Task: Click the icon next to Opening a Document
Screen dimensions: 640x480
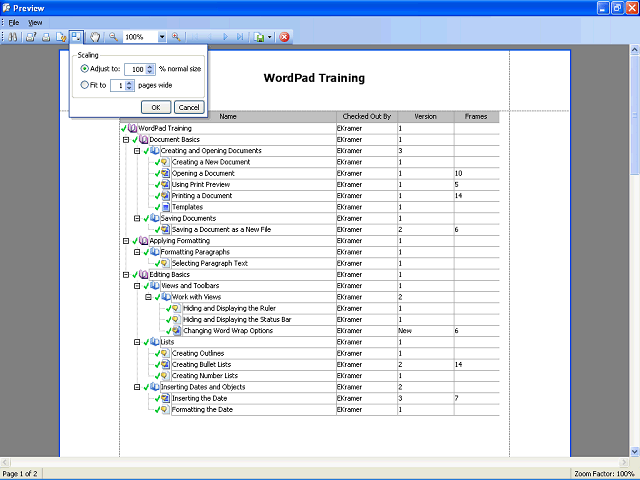Action: (165, 173)
